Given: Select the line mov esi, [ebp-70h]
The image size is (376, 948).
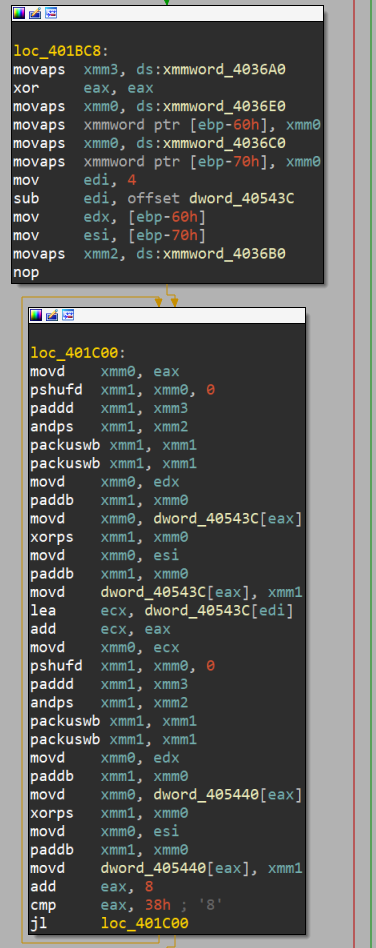Looking at the screenshot, I should [109, 235].
